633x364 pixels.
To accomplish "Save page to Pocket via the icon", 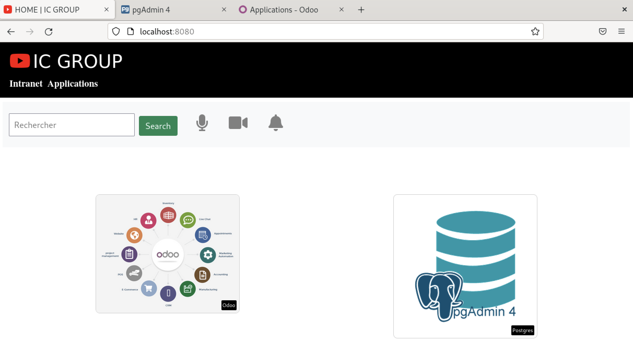I will (x=603, y=31).
